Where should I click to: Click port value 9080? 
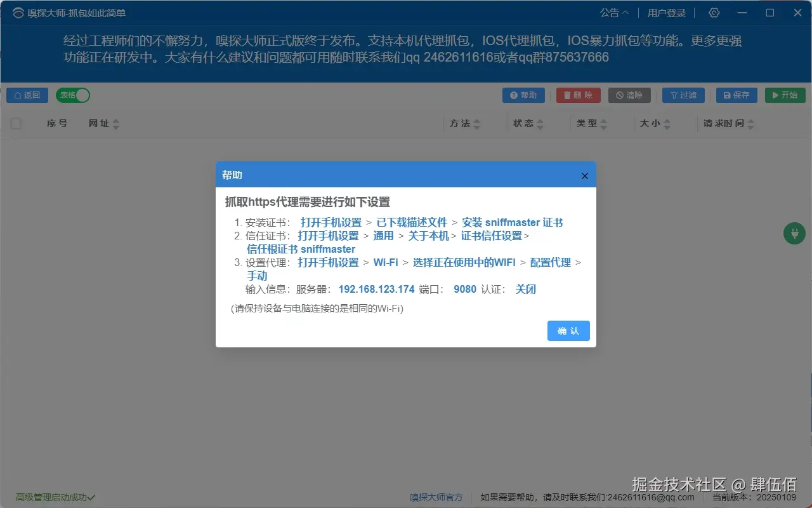465,289
